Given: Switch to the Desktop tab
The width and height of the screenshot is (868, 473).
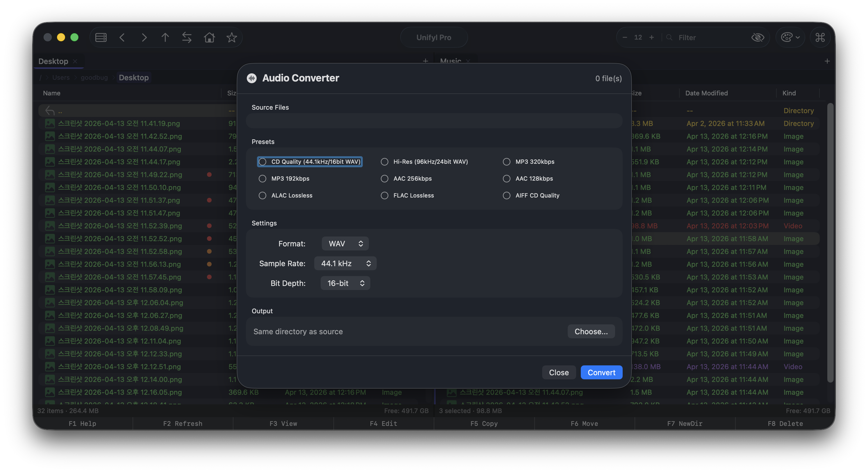Looking at the screenshot, I should [x=53, y=61].
